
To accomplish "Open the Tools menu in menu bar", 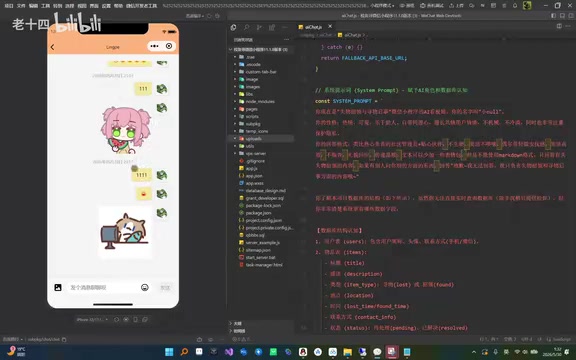I will pos(45,6).
